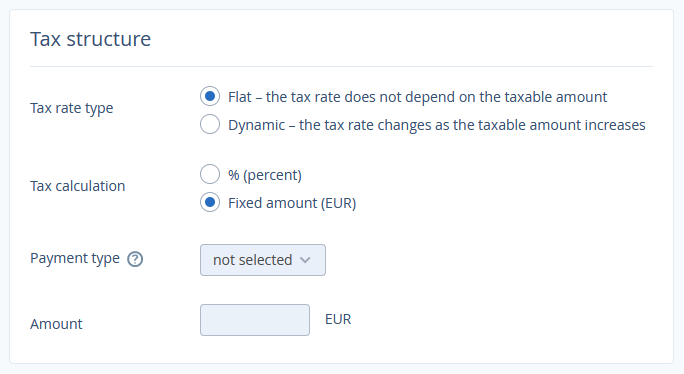The width and height of the screenshot is (684, 374).
Task: Click the 'Payment type' field label
Action: click(x=75, y=258)
